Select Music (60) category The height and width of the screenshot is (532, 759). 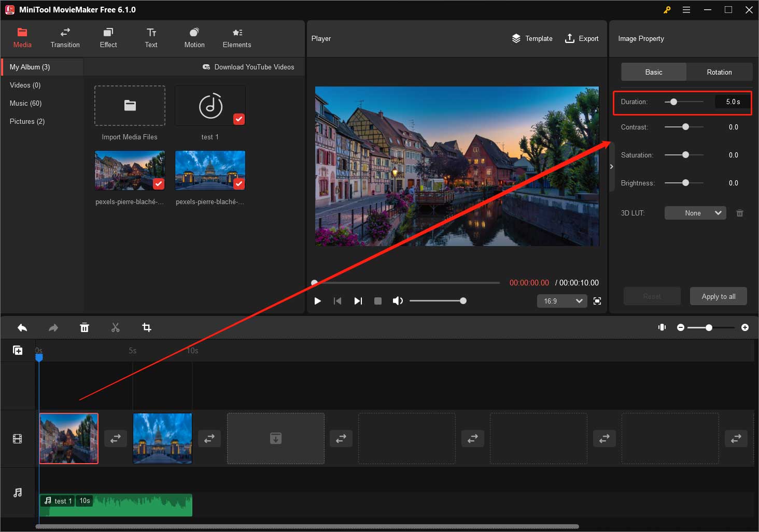point(42,103)
